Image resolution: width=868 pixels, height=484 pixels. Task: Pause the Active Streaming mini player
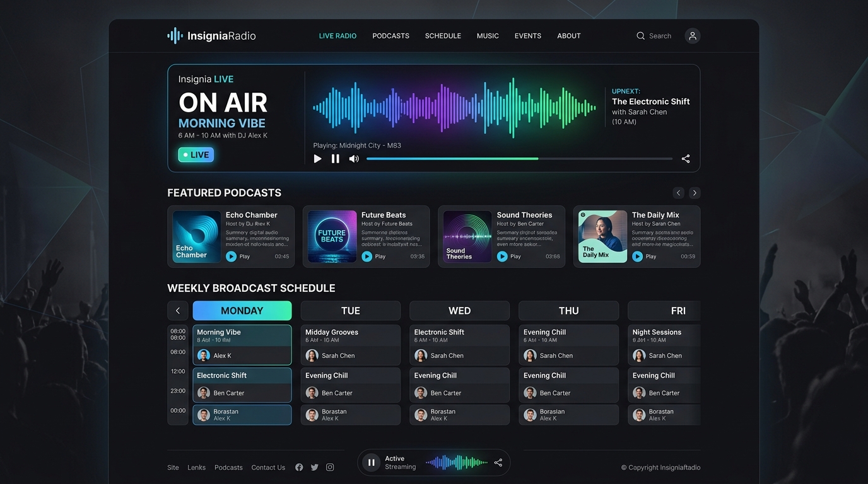(372, 463)
